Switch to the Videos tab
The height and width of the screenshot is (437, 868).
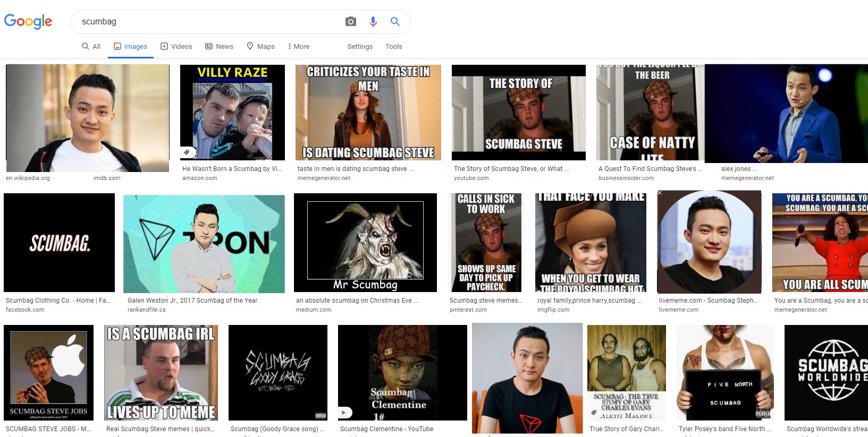176,46
